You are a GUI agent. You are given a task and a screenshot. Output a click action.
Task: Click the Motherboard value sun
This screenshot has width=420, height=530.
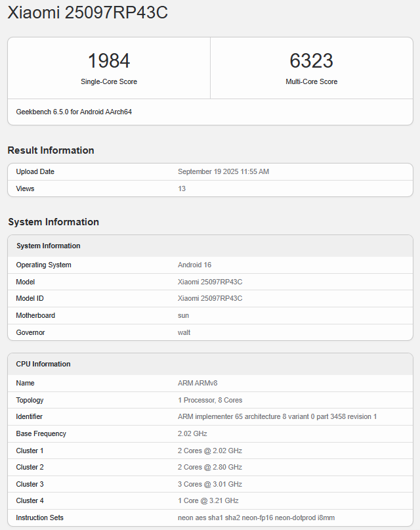pyautogui.click(x=184, y=315)
